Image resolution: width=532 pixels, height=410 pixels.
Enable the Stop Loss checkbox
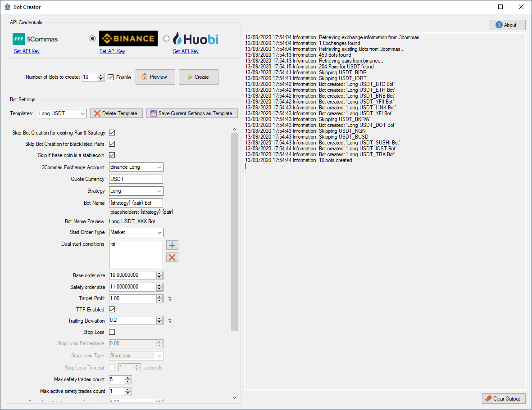coord(111,332)
